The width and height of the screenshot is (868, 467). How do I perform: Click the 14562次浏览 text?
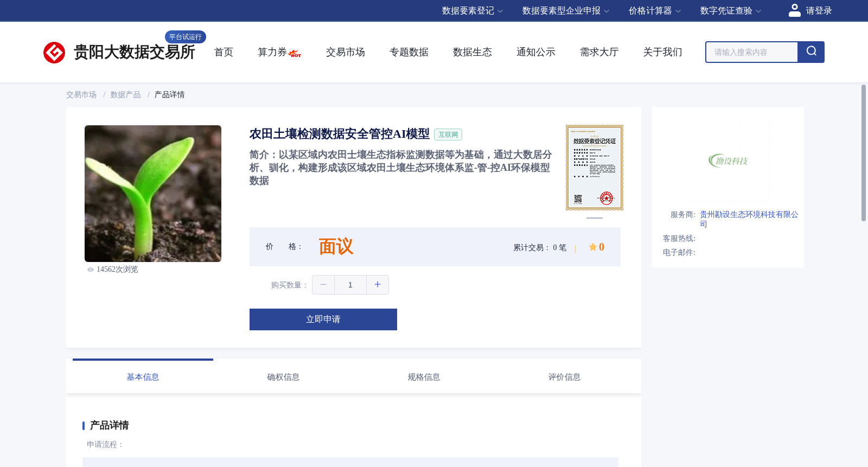coord(117,270)
